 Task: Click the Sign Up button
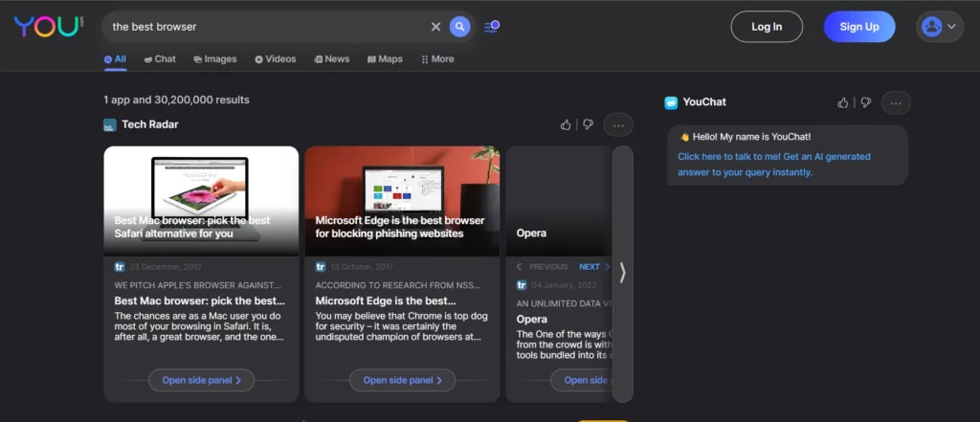tap(859, 26)
